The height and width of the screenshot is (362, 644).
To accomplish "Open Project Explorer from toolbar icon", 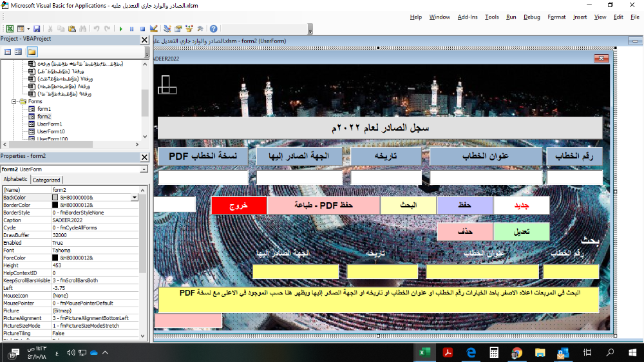I will (x=167, y=29).
